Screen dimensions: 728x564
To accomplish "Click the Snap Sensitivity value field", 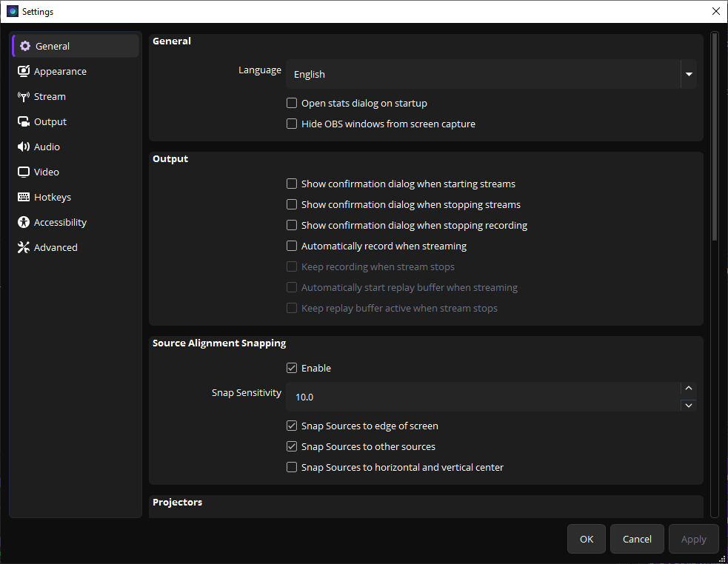I will (483, 397).
